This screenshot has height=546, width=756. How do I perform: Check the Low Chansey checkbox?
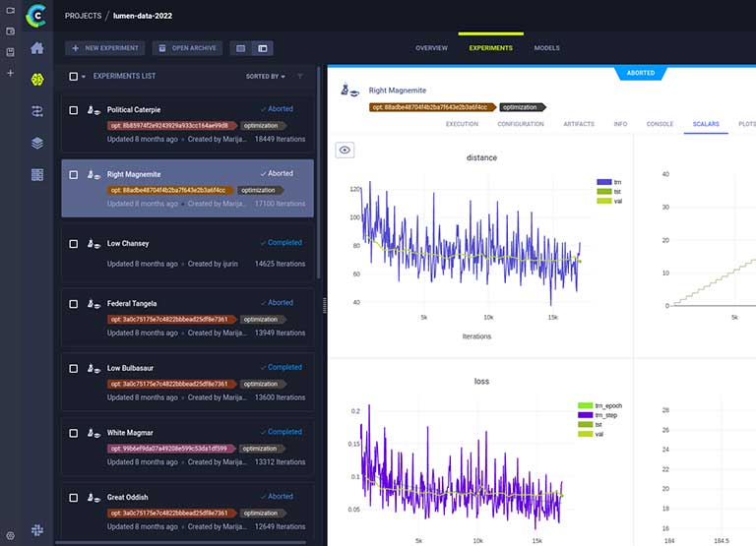pos(73,244)
